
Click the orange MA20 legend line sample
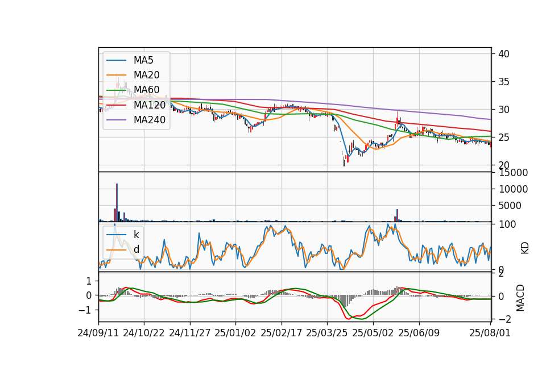pyautogui.click(x=116, y=75)
